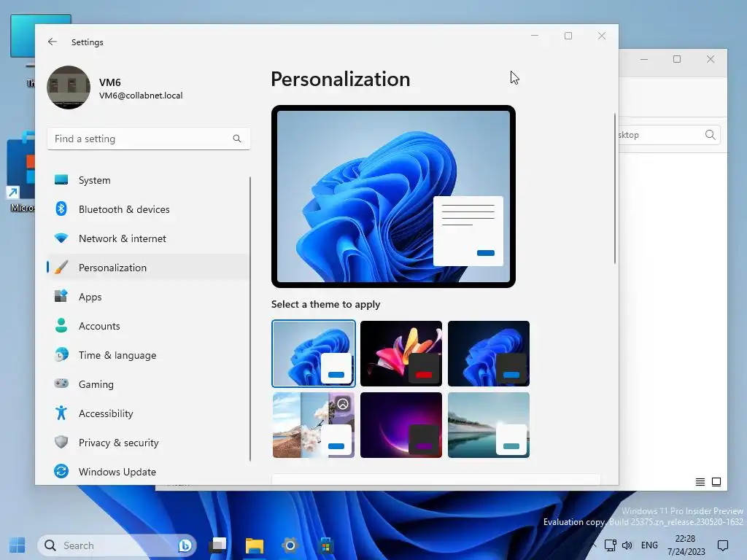
Task: Open Microsoft Store on the taskbar
Action: click(326, 545)
